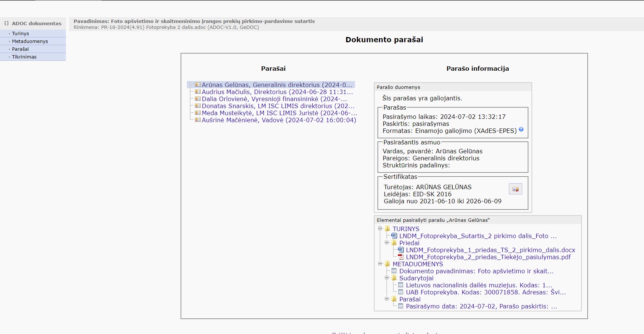Screen dimensions: 644x334
Task: Click the signature icon beside Arūnas Gelūnas
Action: pos(198,85)
